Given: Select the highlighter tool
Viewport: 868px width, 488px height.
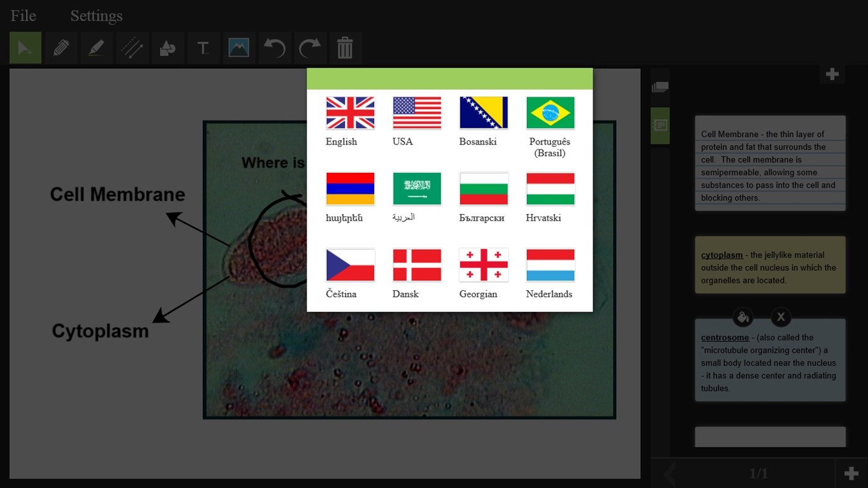Looking at the screenshot, I should coord(96,48).
